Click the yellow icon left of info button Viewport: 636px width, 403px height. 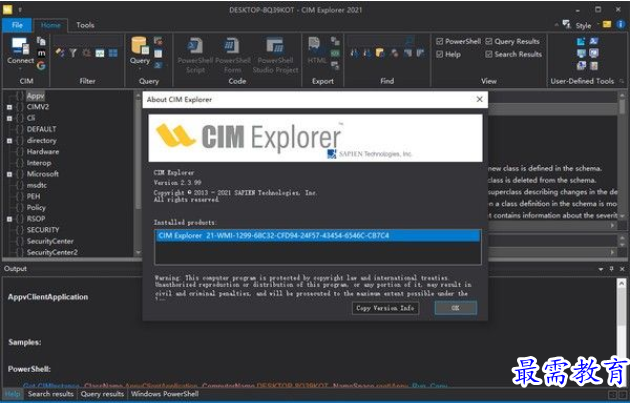(607, 24)
